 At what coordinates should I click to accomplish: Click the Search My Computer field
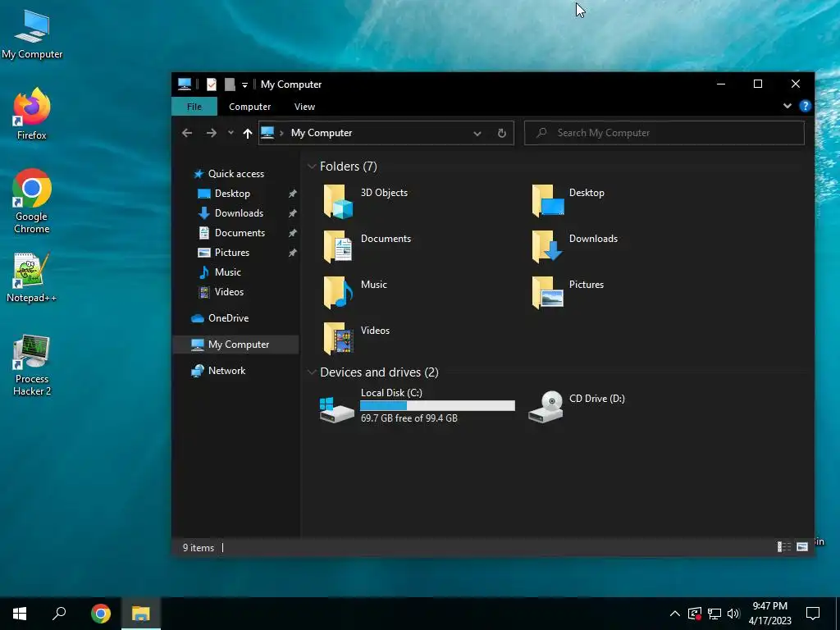(664, 133)
